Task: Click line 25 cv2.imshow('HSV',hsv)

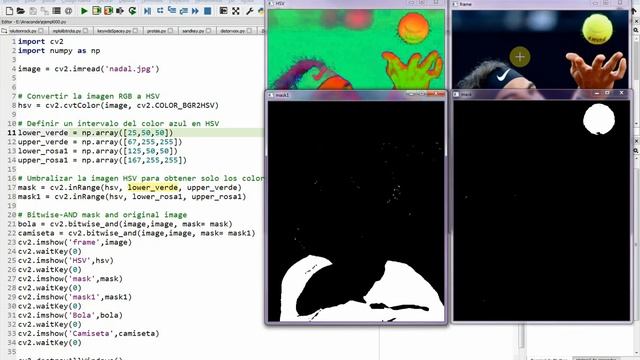Action: [66, 260]
